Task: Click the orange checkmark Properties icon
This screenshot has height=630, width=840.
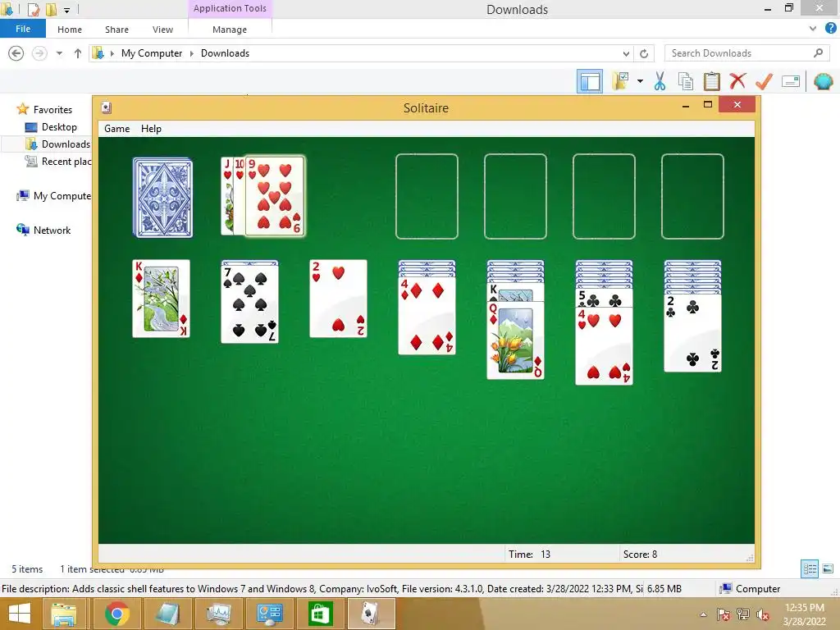Action: tap(764, 81)
